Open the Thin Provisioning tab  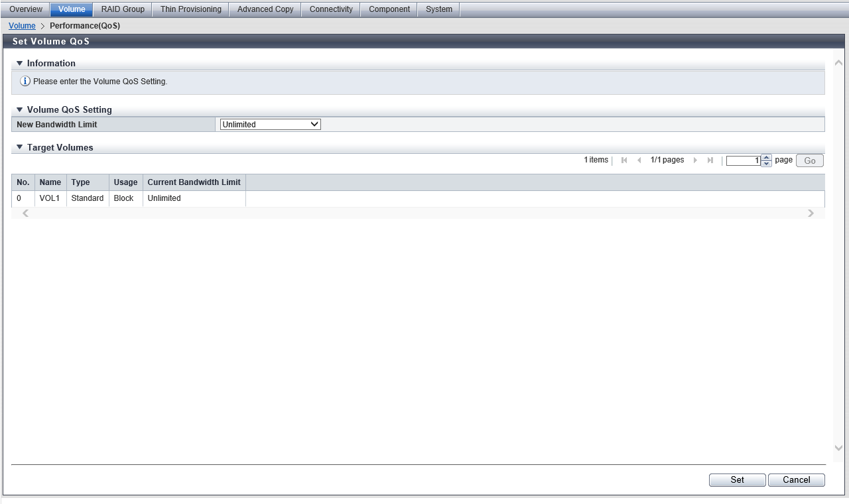pyautogui.click(x=190, y=9)
